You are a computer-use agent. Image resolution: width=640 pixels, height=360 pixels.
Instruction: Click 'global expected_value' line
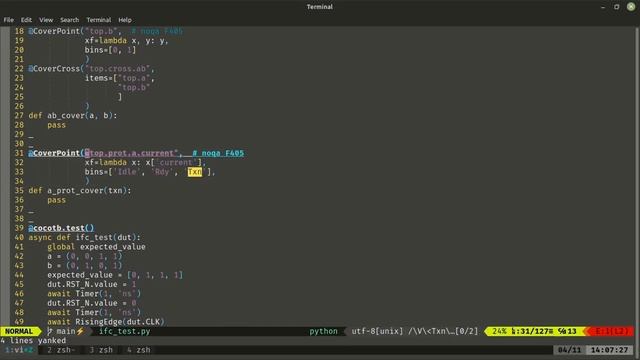[x=96, y=247]
